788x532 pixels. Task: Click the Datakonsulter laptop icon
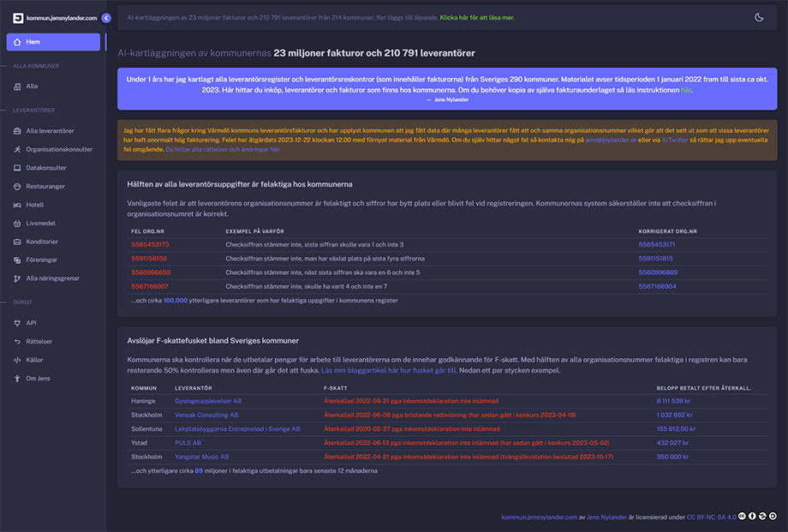pyautogui.click(x=18, y=168)
